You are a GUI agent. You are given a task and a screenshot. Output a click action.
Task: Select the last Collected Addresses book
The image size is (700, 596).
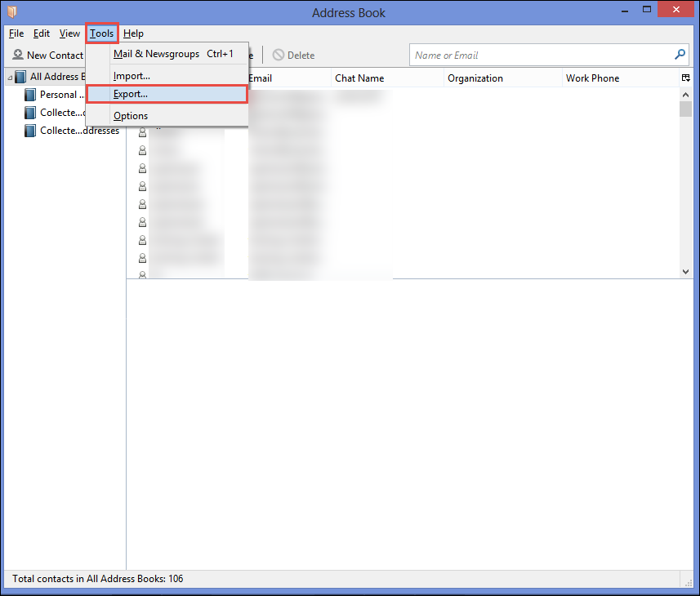click(73, 131)
